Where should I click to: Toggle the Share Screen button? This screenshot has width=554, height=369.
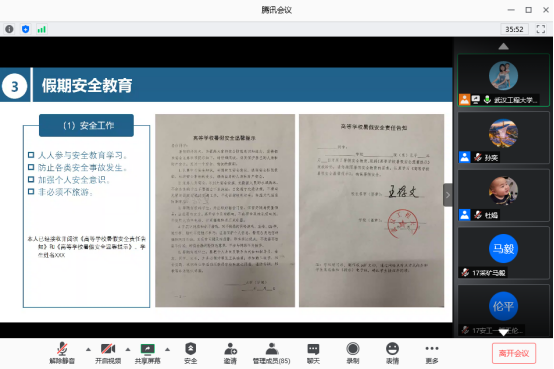tap(147, 353)
